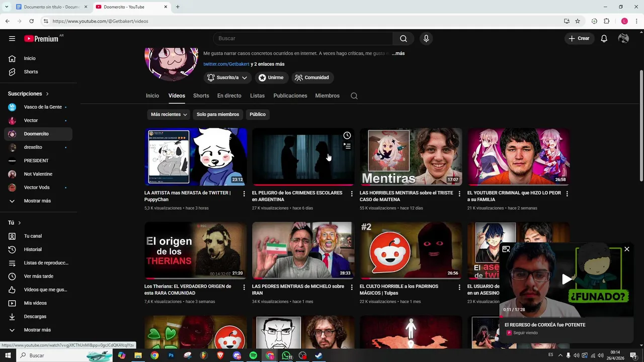Open Historial in sidebar
Screen dimensions: 644x362
[x=38, y=249]
